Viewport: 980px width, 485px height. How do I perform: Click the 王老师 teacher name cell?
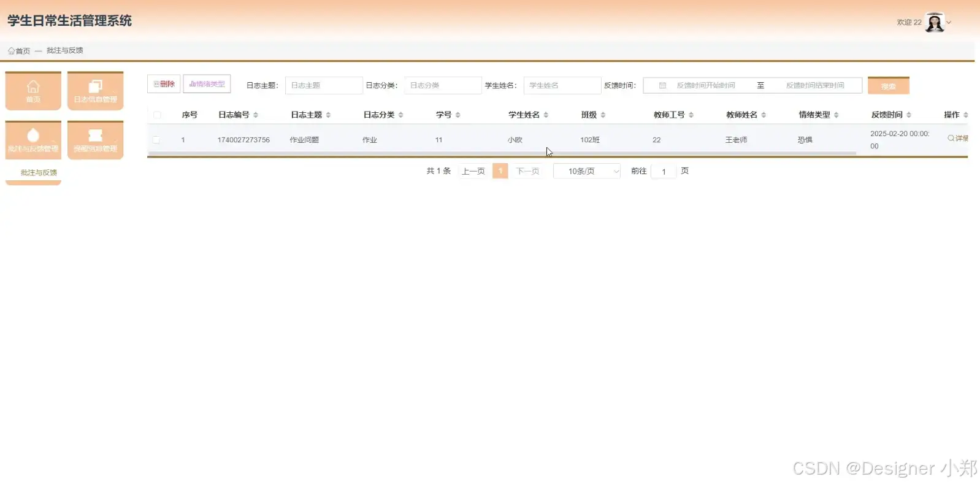(736, 140)
